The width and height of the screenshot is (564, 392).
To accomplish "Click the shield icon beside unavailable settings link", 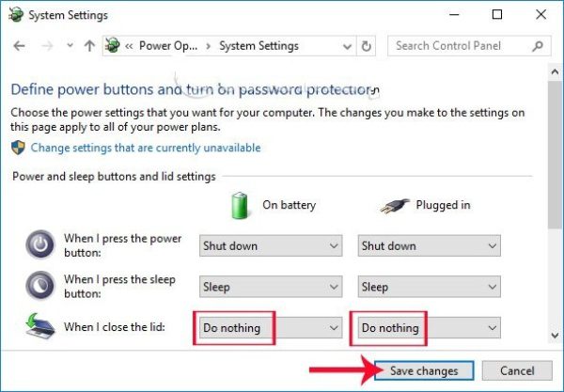I will (x=18, y=148).
